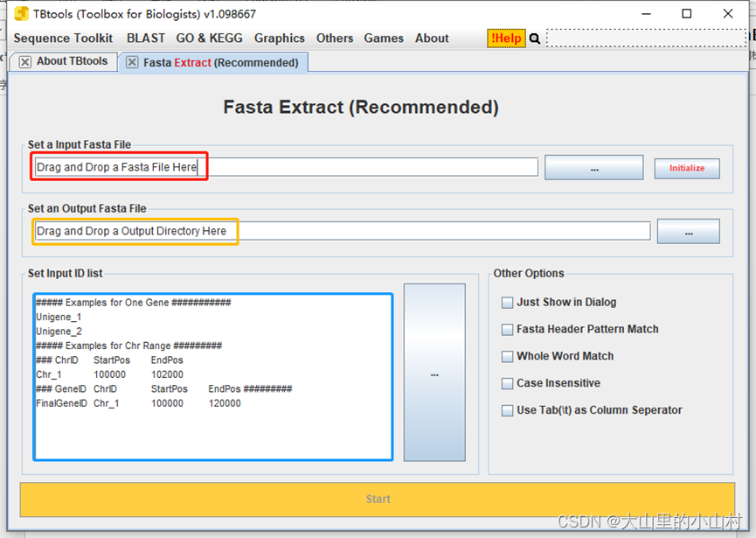Screen dimensions: 756x538
Task: Click the 'Examples for One Gene' line
Action: coord(134,303)
